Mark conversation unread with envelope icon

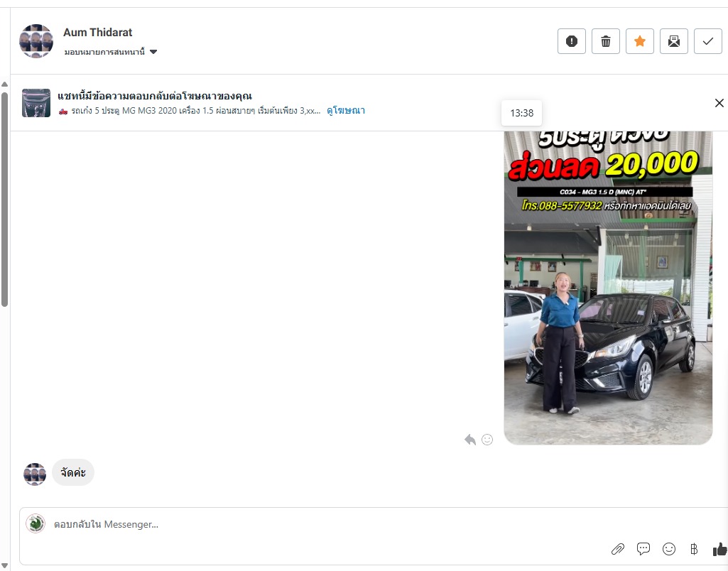click(674, 41)
